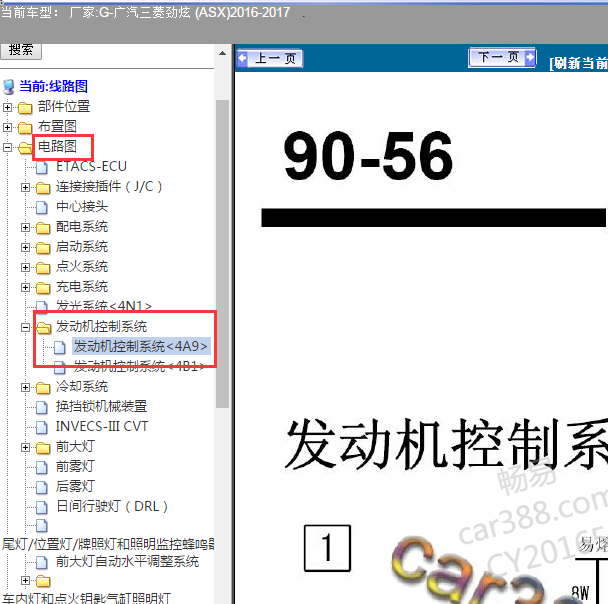Click the 刷新当前 refresh link
The height and width of the screenshot is (604, 608).
tap(578, 63)
